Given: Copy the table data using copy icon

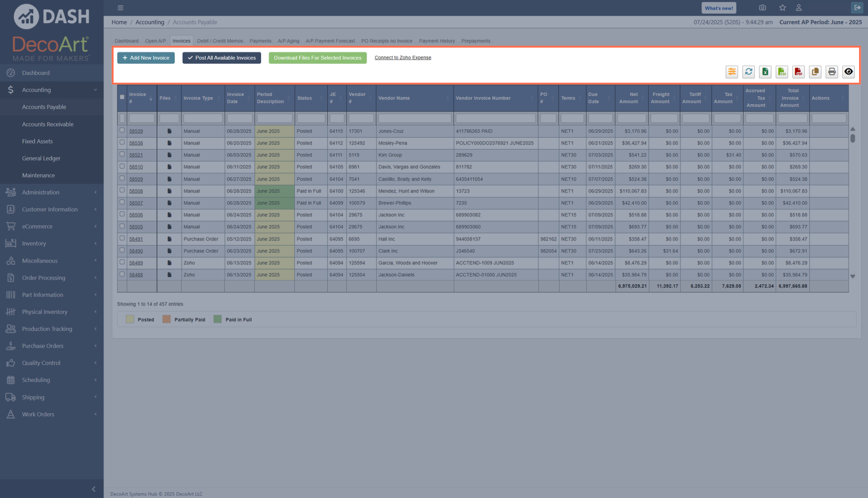Looking at the screenshot, I should [815, 72].
